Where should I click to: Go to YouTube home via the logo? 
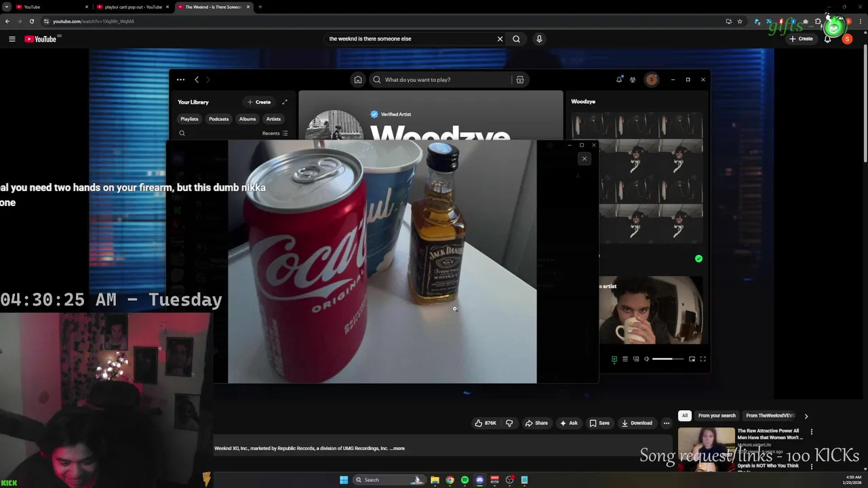pos(41,39)
